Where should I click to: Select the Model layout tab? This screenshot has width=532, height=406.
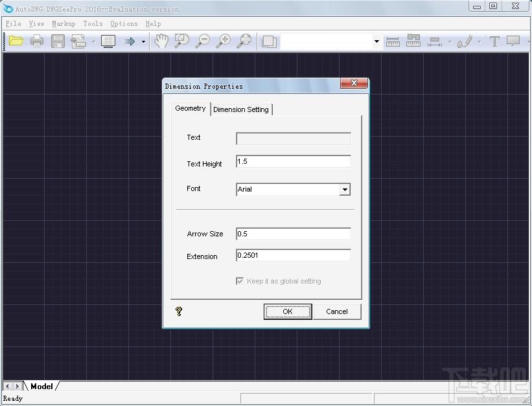41,387
